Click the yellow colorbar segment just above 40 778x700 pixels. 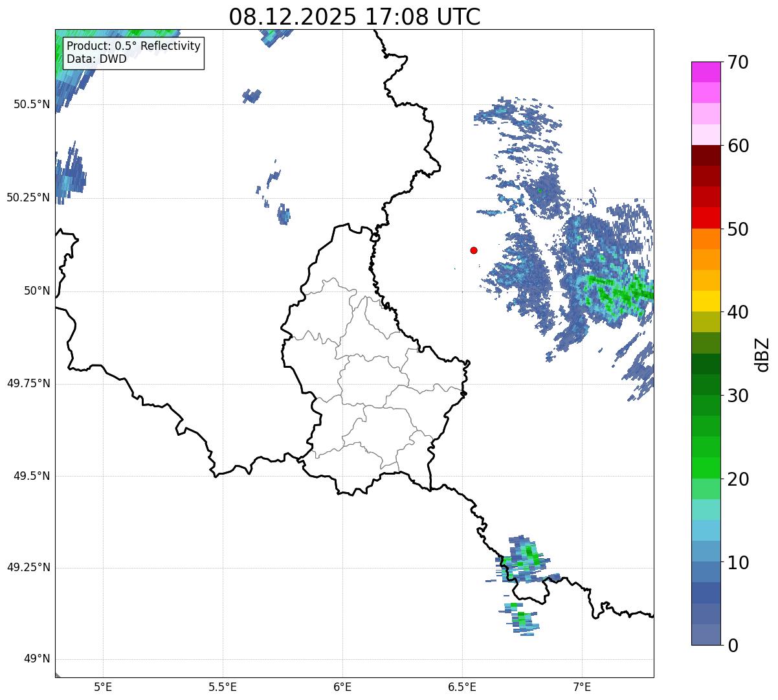(x=706, y=302)
